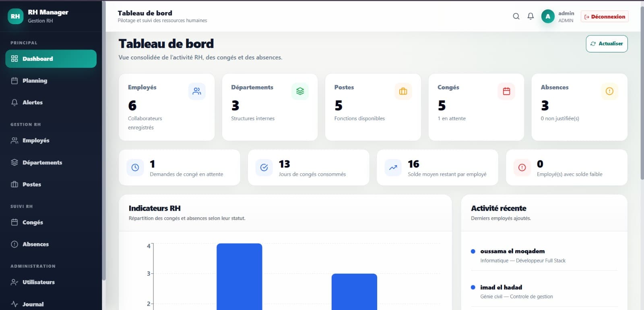Open the Dashboard sidebar item
This screenshot has width=644, height=310.
(51, 59)
